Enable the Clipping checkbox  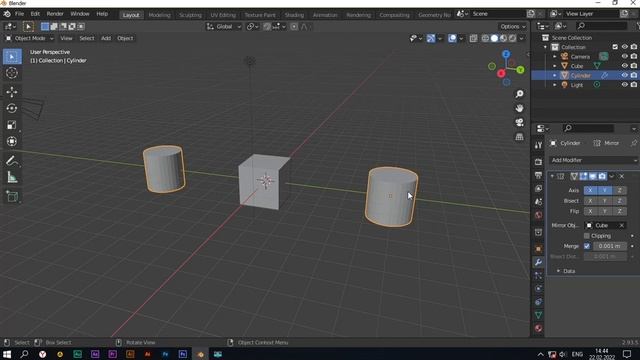click(x=587, y=236)
